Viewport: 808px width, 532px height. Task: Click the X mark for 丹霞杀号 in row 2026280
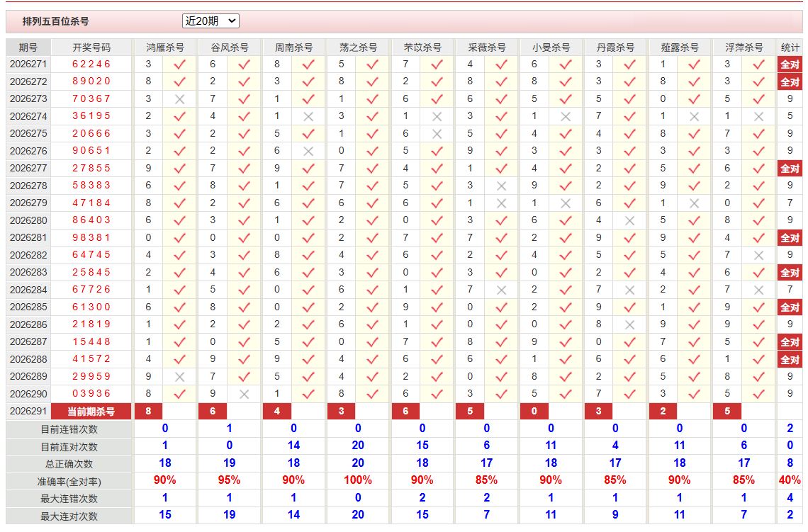629,221
